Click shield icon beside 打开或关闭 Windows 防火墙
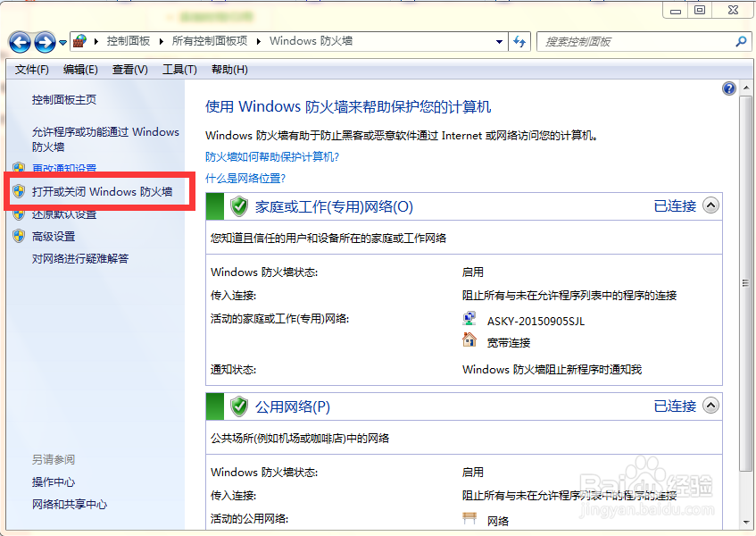 (x=19, y=191)
